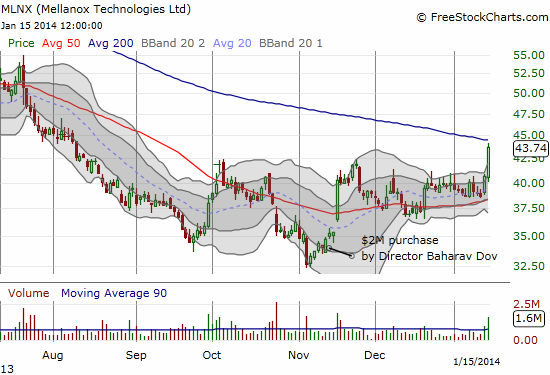This screenshot has width=550, height=375.
Task: Click the 35.00 price axis label
Action: point(529,236)
